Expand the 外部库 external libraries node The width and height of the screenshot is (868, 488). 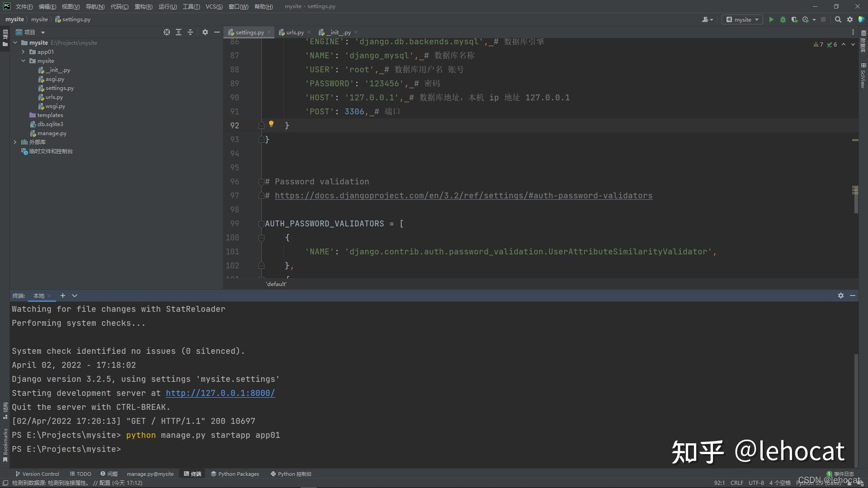(15, 142)
